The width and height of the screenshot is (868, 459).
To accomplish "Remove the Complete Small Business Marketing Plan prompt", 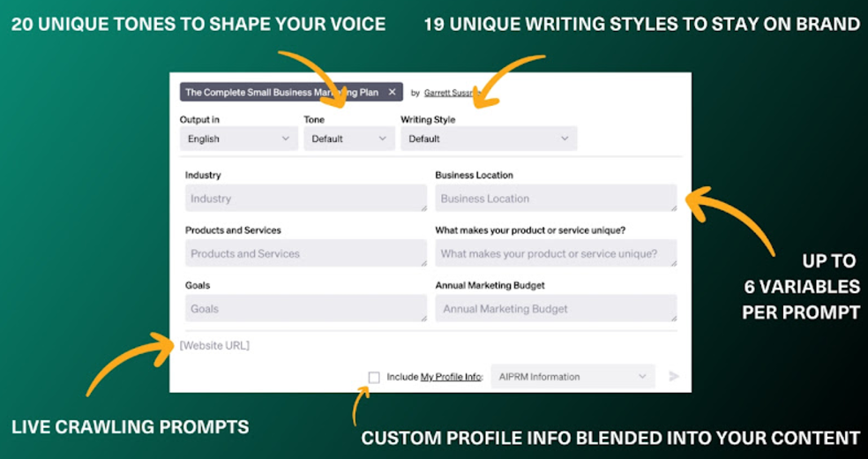I will click(392, 93).
